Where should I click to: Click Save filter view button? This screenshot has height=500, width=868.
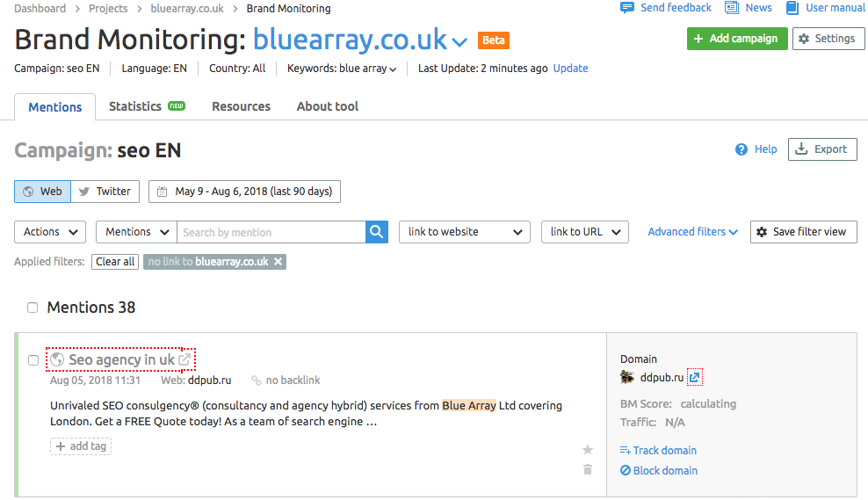pyautogui.click(x=803, y=232)
